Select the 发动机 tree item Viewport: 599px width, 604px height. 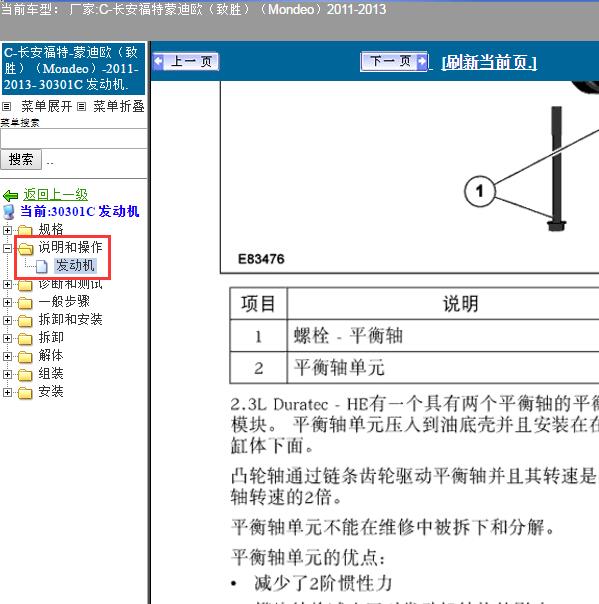pos(75,265)
